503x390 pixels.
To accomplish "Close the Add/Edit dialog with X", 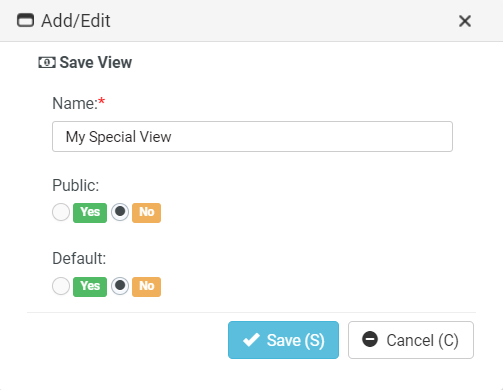I will (x=465, y=21).
